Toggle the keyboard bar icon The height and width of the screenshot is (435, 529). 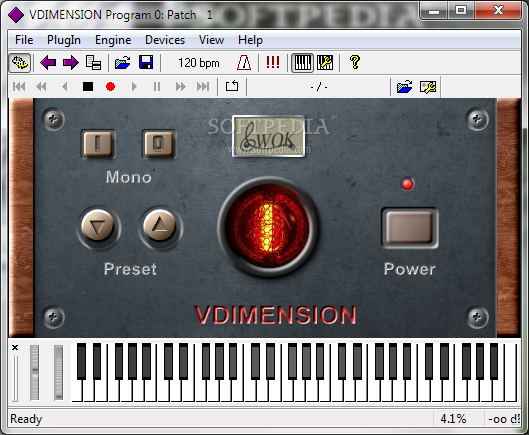tap(303, 63)
